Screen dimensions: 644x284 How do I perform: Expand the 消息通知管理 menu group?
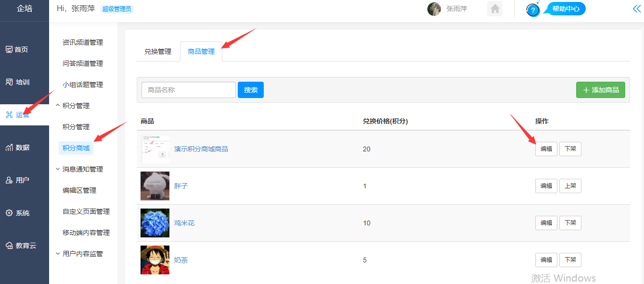pos(82,169)
